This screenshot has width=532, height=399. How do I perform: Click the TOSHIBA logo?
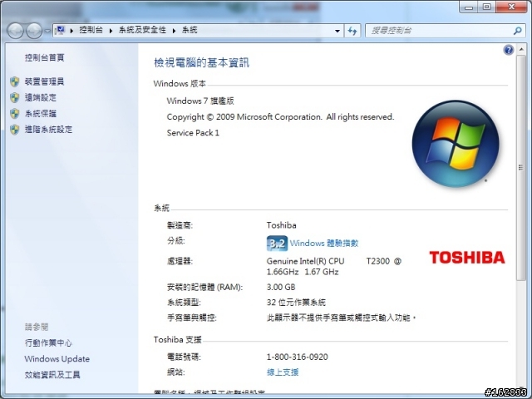coord(467,258)
